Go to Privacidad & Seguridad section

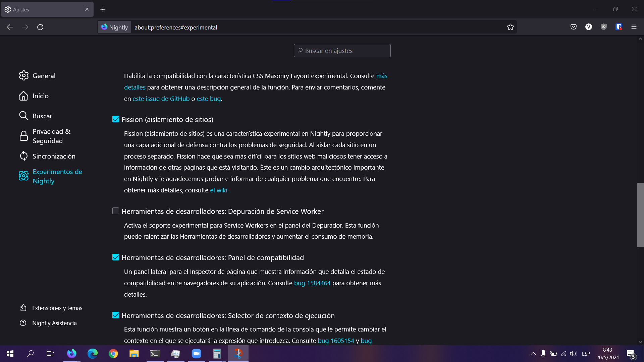51,136
